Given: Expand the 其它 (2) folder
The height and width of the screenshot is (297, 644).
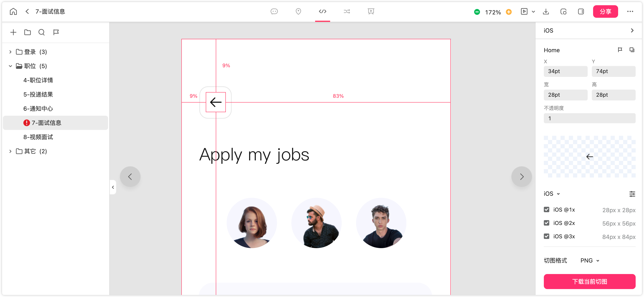Looking at the screenshot, I should point(10,151).
